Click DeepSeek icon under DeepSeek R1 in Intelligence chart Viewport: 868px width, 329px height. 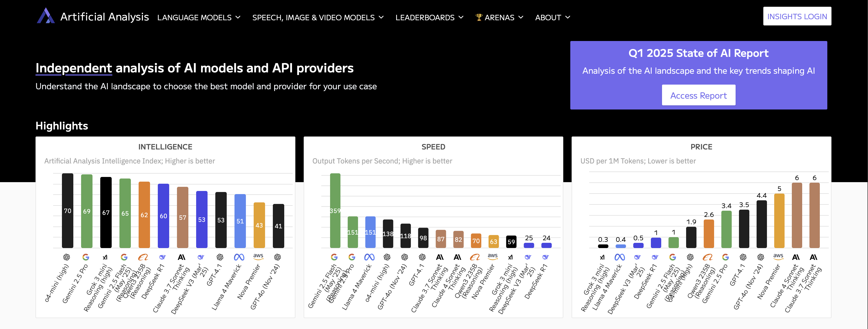coord(162,257)
